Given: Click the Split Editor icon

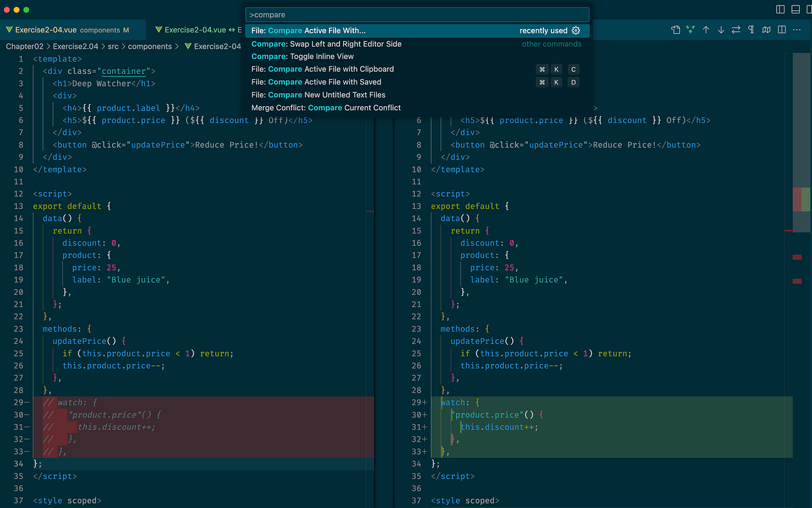Looking at the screenshot, I should tap(783, 30).
